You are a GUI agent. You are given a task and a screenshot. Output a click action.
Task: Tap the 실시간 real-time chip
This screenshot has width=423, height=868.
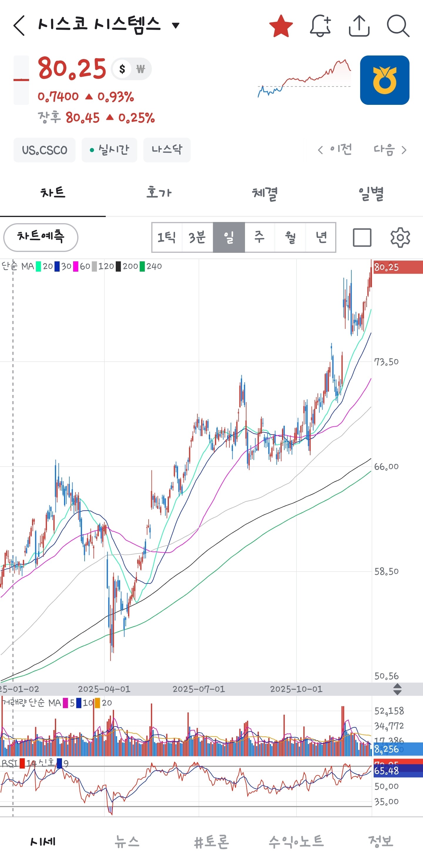click(x=109, y=150)
